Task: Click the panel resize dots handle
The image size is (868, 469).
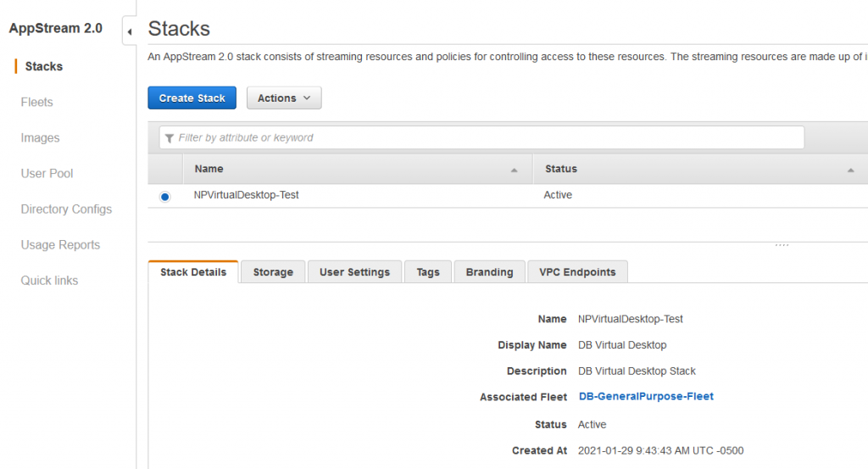Action: pyautogui.click(x=782, y=245)
